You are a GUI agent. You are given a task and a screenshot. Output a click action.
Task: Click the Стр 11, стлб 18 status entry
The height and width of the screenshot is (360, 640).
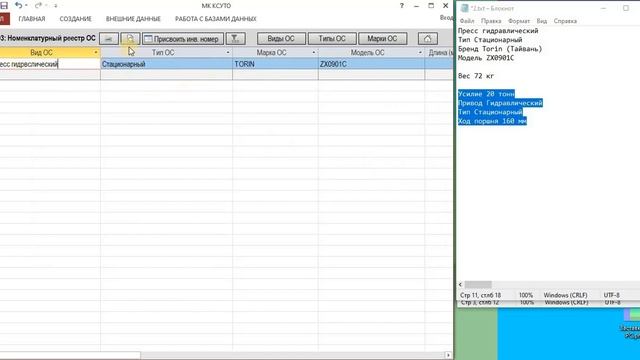(480, 295)
